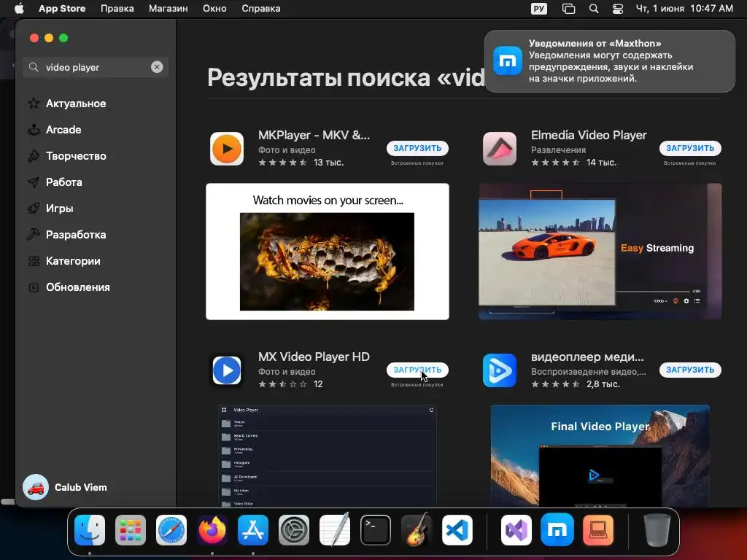Screen dimensions: 747x560
Task: Open Spotlight search in menu bar
Action: 594,9
